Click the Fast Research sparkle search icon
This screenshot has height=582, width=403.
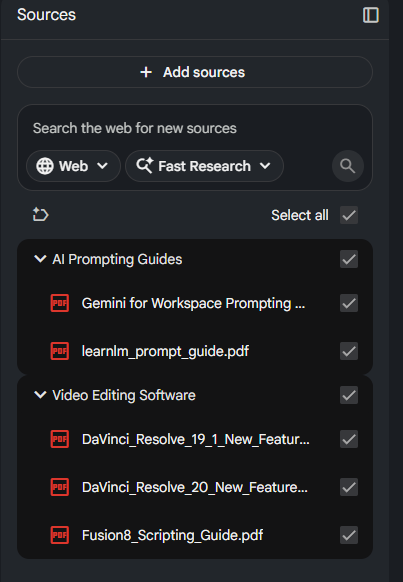click(x=145, y=166)
